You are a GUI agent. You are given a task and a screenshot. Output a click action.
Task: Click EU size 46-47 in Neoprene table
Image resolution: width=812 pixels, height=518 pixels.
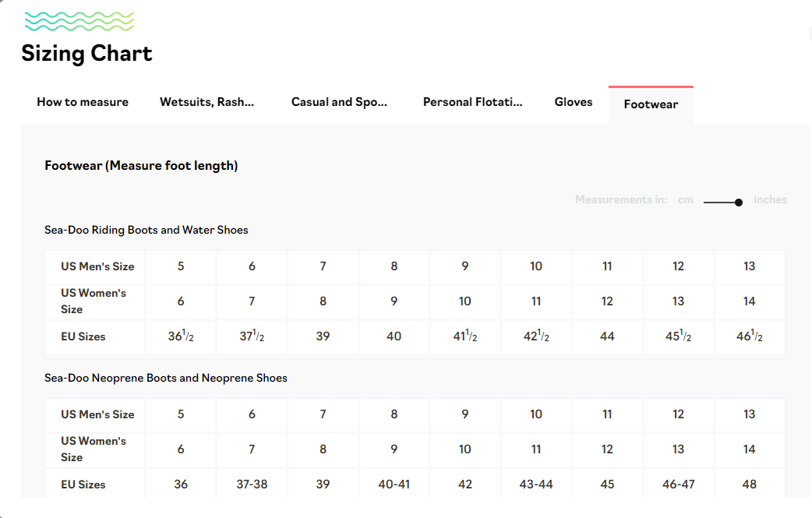tap(678, 485)
